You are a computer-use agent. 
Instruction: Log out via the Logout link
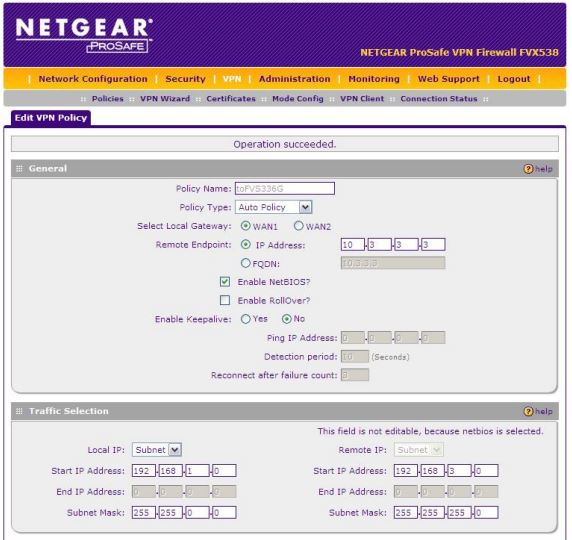click(x=514, y=79)
